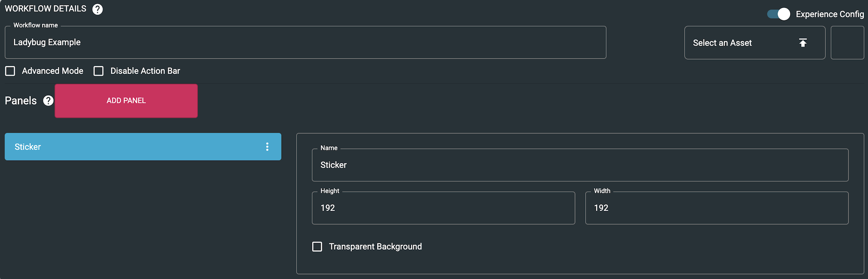Focus the Workflow name field

pyautogui.click(x=305, y=42)
